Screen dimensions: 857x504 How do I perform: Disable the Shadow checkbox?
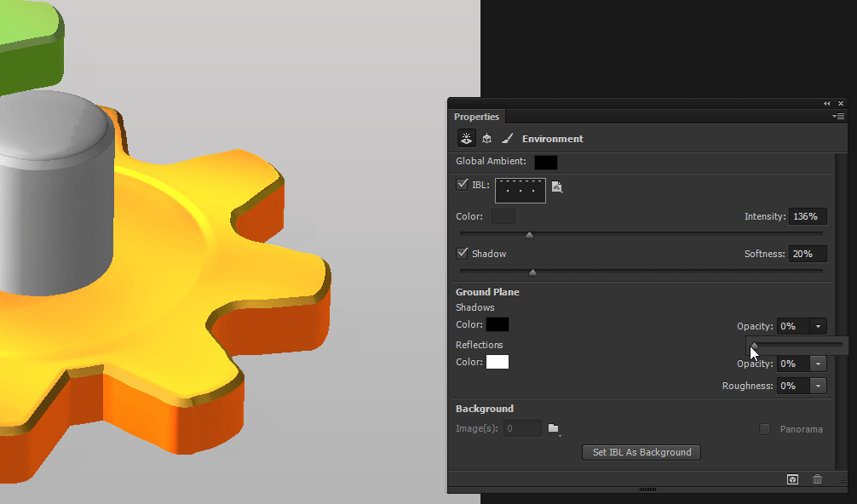(462, 254)
